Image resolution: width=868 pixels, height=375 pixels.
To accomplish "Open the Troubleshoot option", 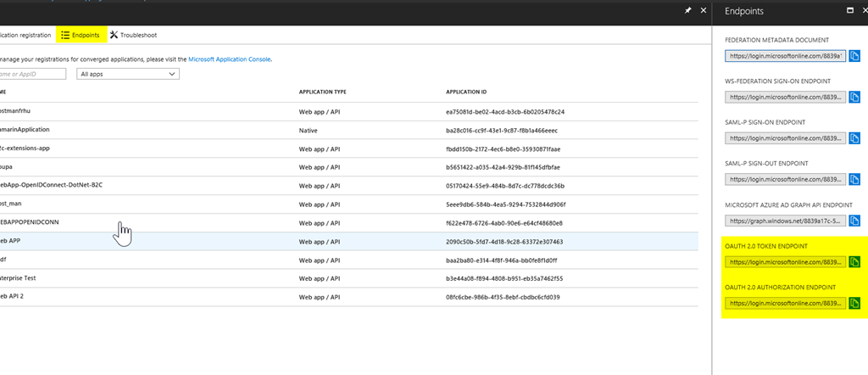I will coord(133,35).
